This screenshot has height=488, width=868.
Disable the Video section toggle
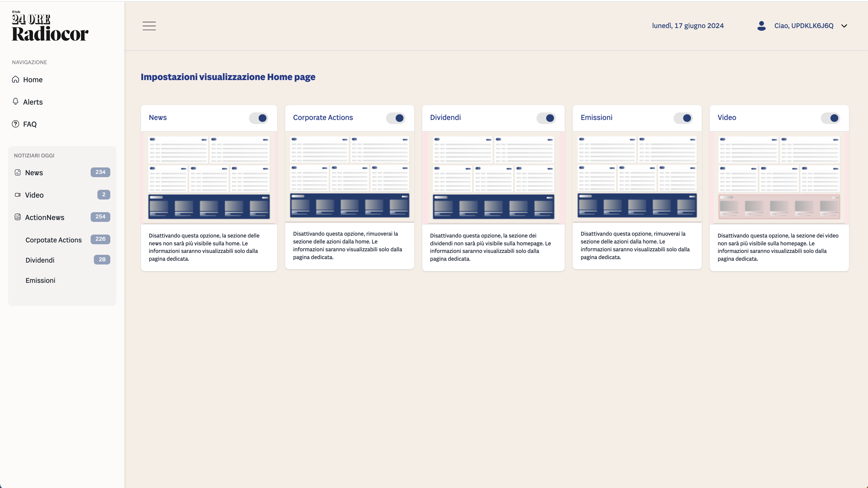pos(831,118)
